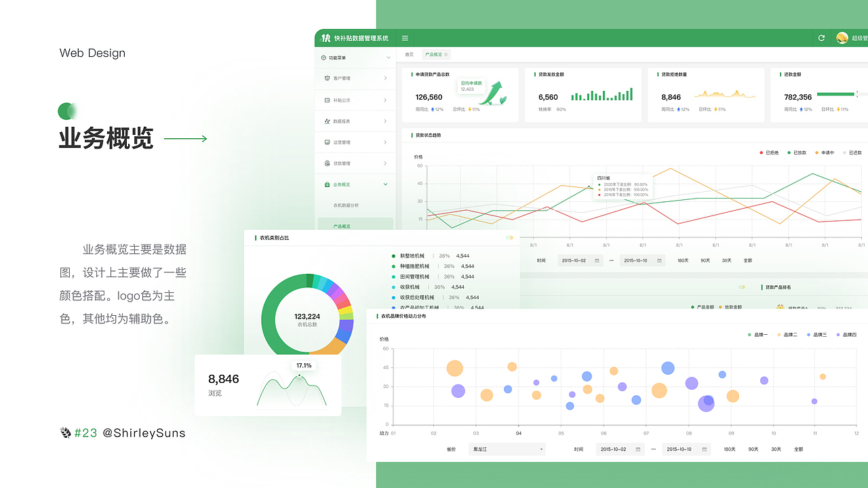This screenshot has height=488, width=868.
Task: Select 30天 range in bubble chart panel
Action: (776, 449)
